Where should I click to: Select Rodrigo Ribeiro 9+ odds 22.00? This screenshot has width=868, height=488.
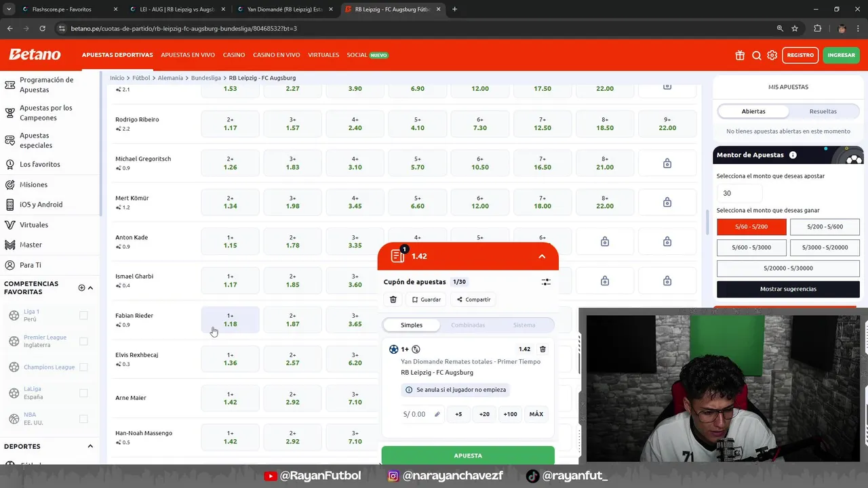[667, 124]
